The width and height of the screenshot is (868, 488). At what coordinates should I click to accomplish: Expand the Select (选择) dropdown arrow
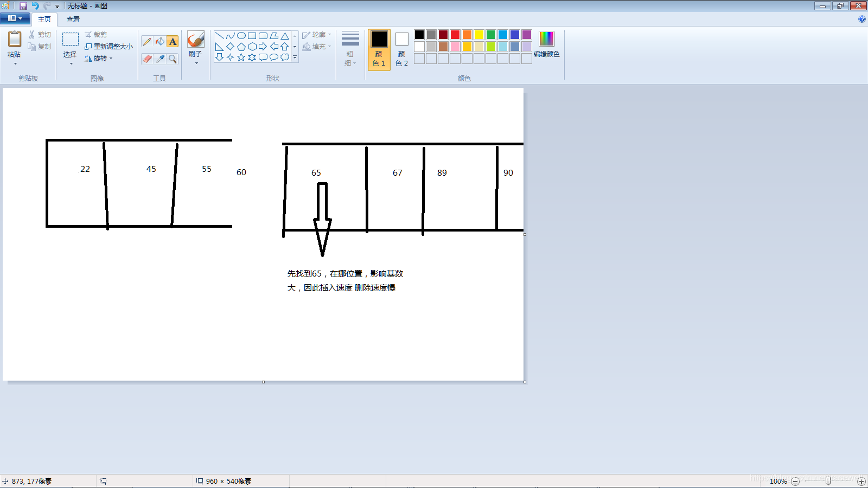pos(71,63)
